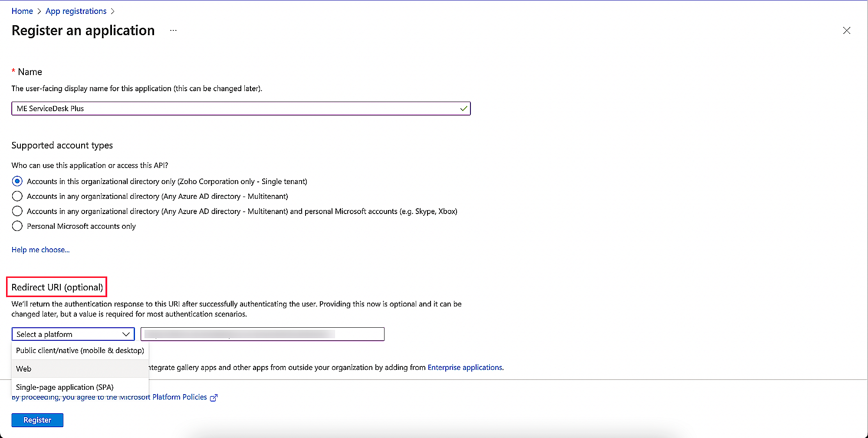Go to Home breadcrumb
Screen dimensions: 868x438
[22, 11]
